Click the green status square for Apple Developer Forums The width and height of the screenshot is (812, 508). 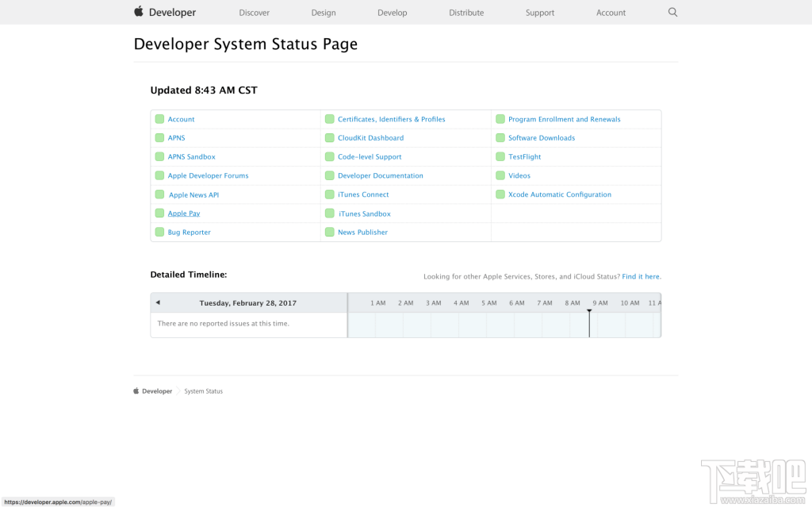pos(159,175)
